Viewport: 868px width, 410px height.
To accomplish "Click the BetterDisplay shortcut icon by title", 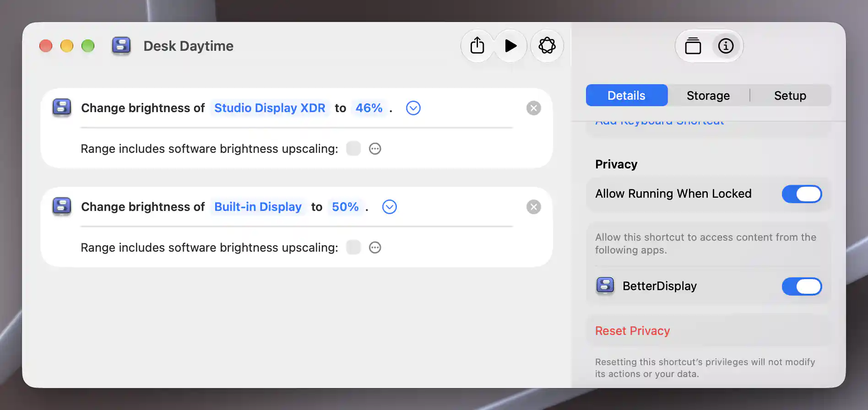I will (x=121, y=46).
